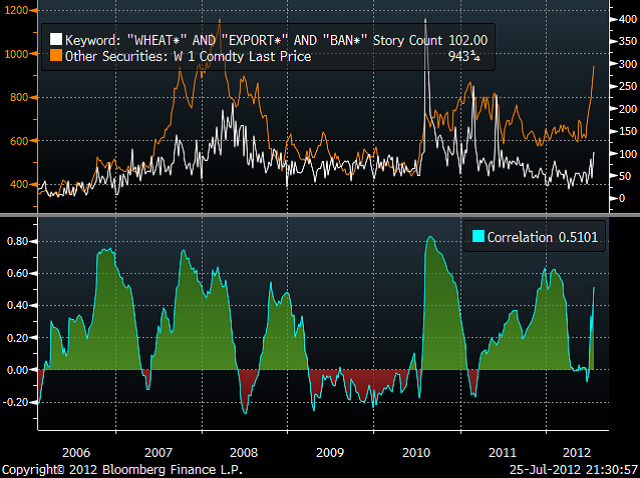The width and height of the screenshot is (640, 478).
Task: Click the divider between price and correlation panels
Action: click(x=320, y=213)
